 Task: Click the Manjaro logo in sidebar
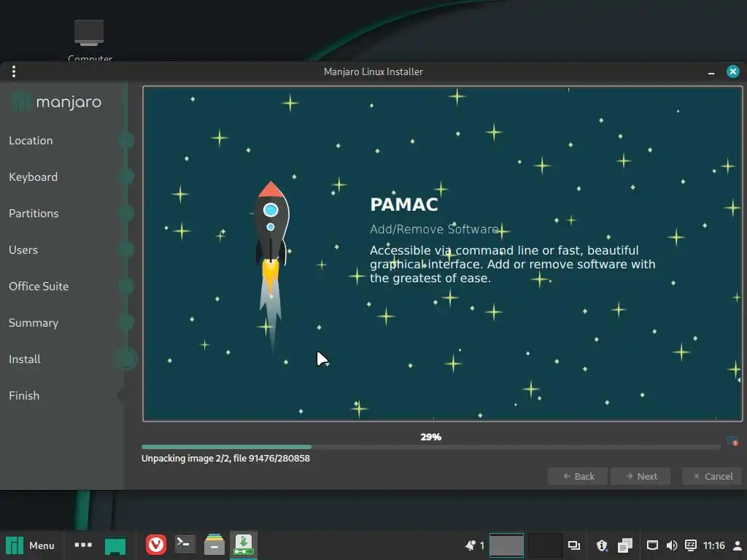click(x=56, y=101)
